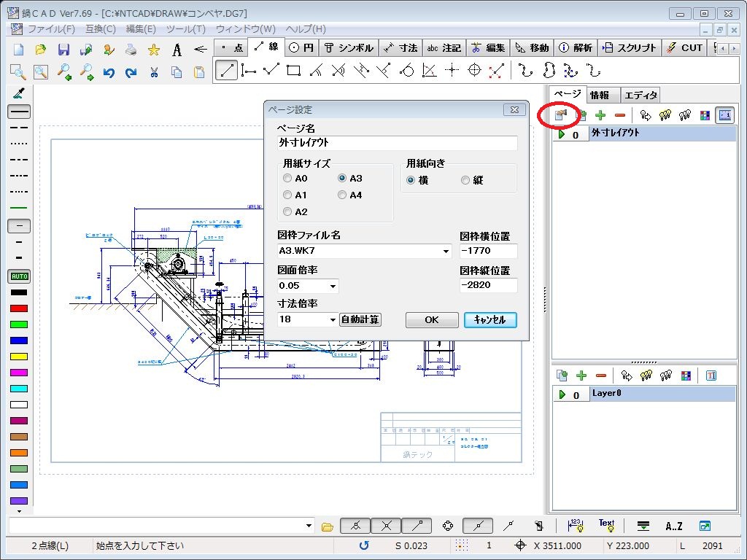This screenshot has width=747, height=560.
Task: Save the drawing with the floppy disk icon
Action: [x=63, y=49]
